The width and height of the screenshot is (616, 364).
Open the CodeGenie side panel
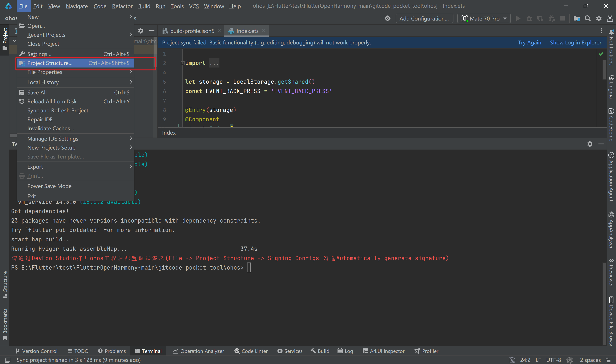[611, 125]
